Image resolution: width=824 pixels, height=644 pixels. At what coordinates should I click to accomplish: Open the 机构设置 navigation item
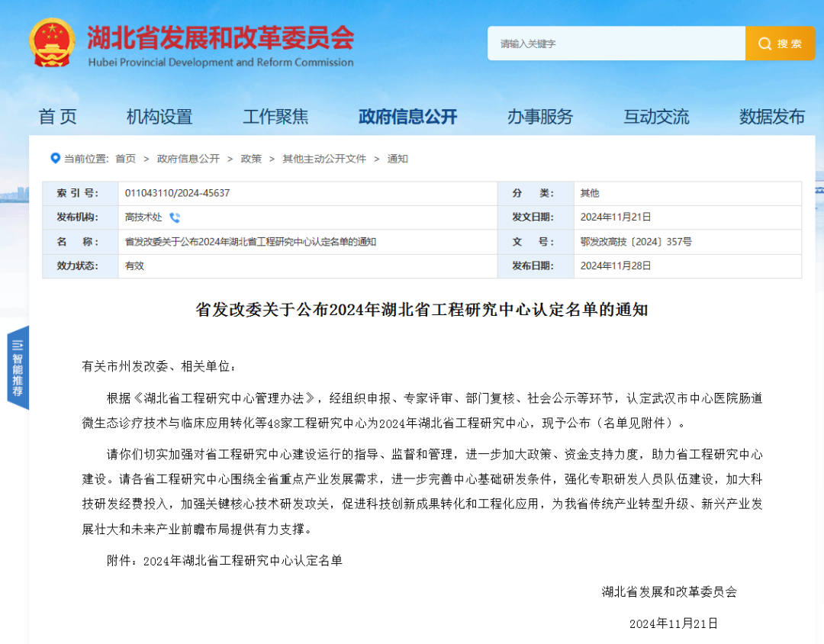pyautogui.click(x=159, y=116)
